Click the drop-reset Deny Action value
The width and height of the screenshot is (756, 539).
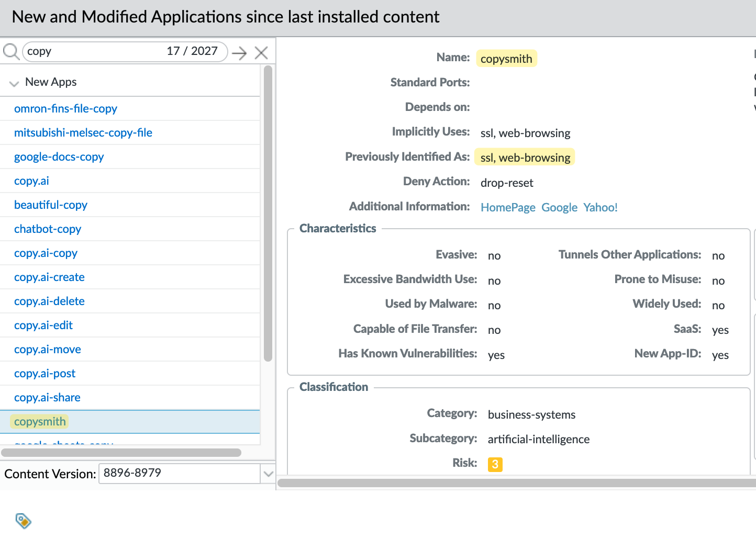pos(507,183)
